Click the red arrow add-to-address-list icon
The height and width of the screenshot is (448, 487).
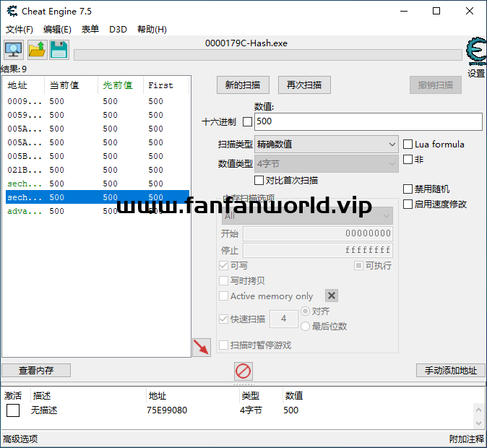coord(202,348)
